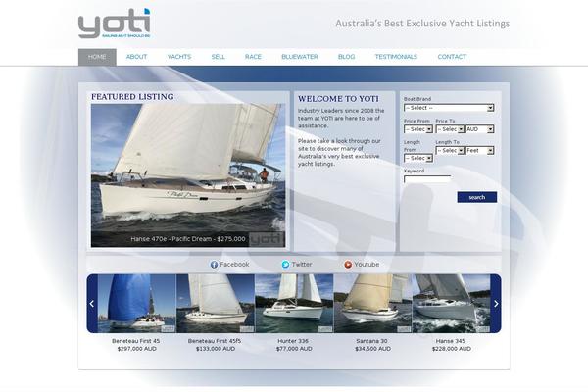Click the Santana 30 title
The height and width of the screenshot is (392, 588).
click(x=371, y=341)
